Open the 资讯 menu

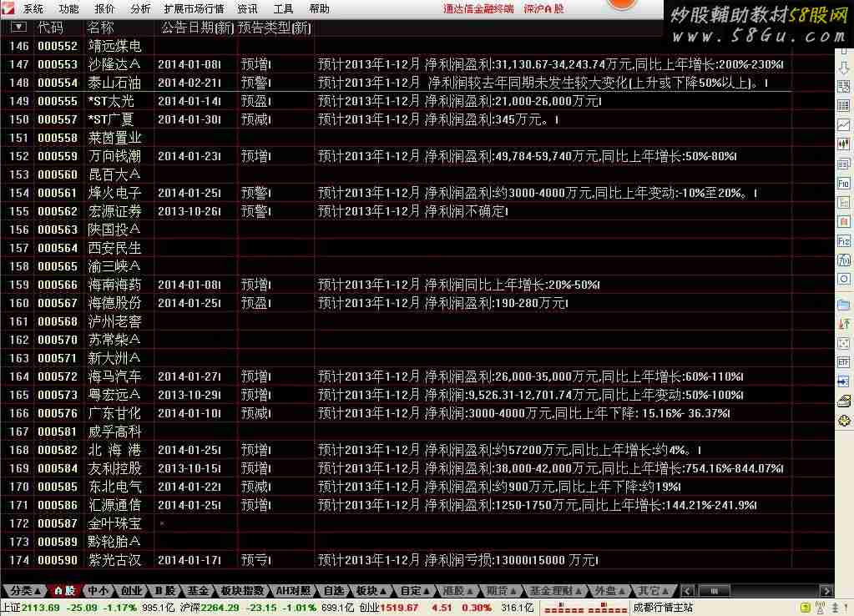click(x=248, y=8)
